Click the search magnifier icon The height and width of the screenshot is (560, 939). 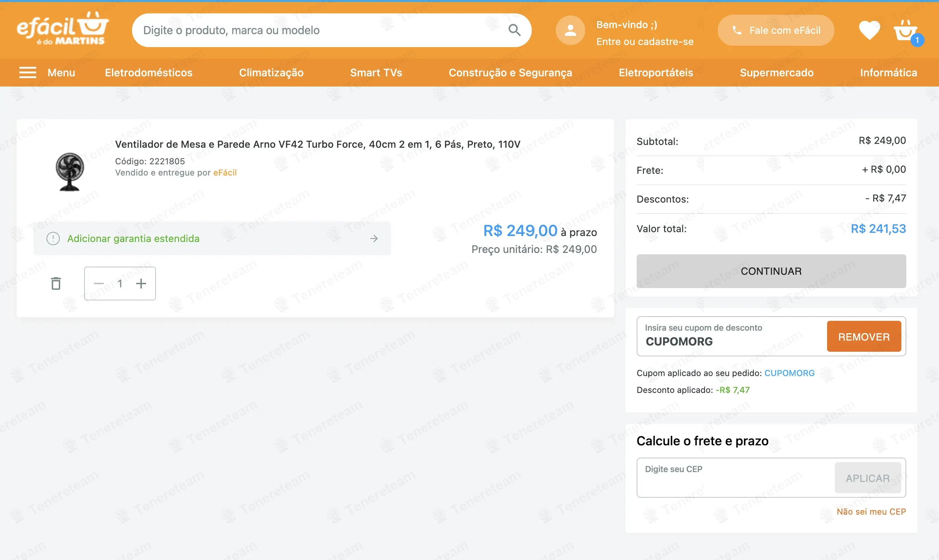[x=514, y=30]
